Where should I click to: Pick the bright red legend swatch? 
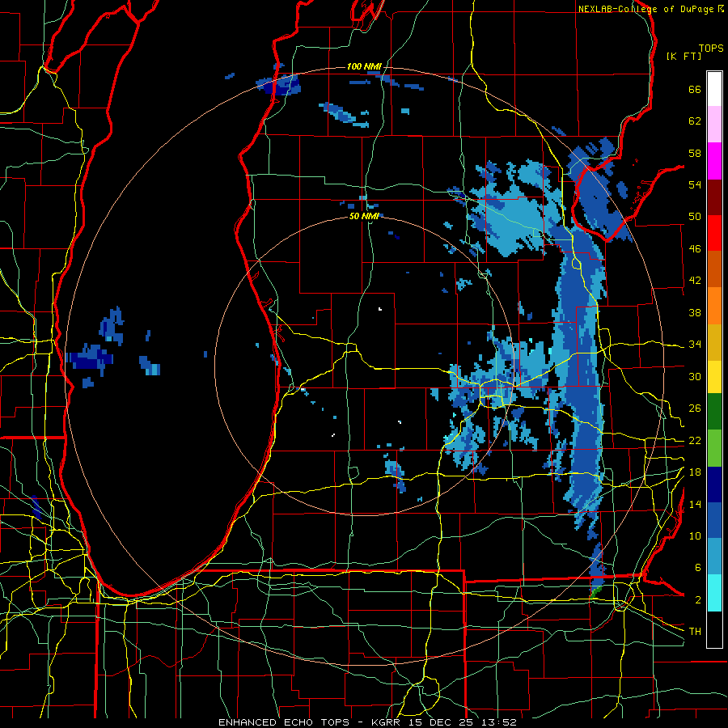714,233
